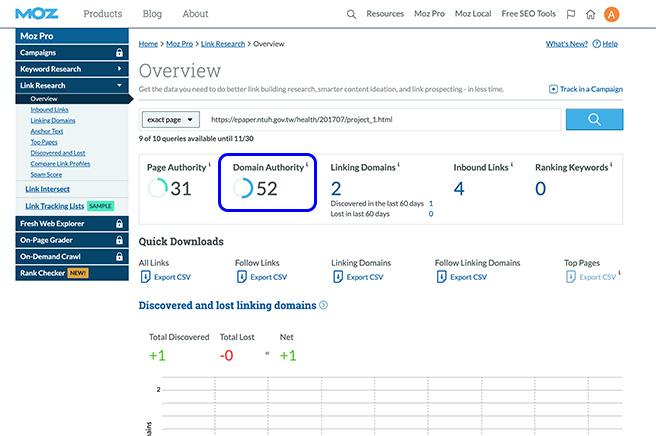Open What's New link
The height and width of the screenshot is (436, 656).
point(566,44)
